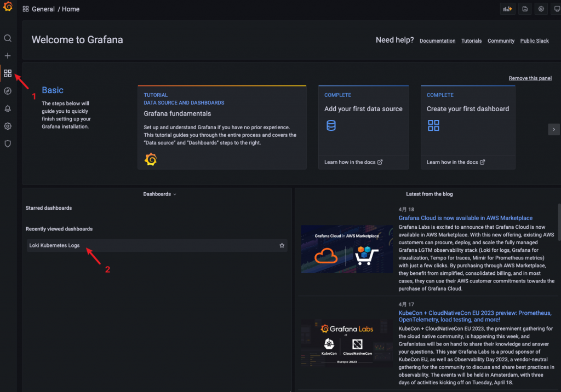This screenshot has height=392, width=561.
Task: Click the Grafana logo in the sidebar
Action: point(8,7)
